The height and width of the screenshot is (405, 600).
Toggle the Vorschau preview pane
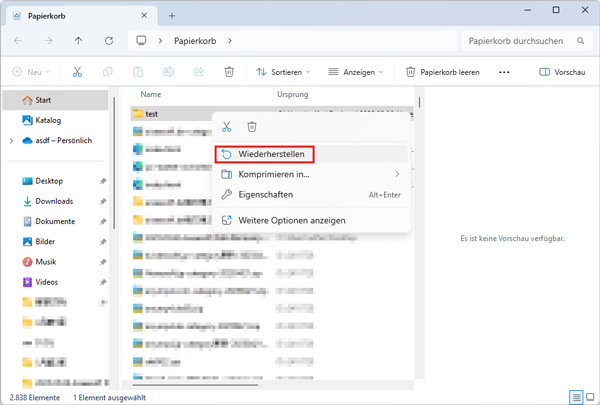[561, 72]
